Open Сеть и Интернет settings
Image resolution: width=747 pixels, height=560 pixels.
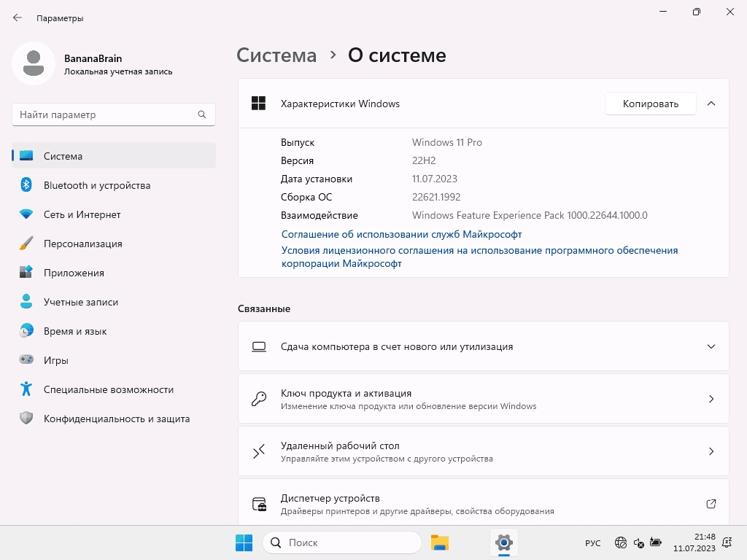pos(114,214)
